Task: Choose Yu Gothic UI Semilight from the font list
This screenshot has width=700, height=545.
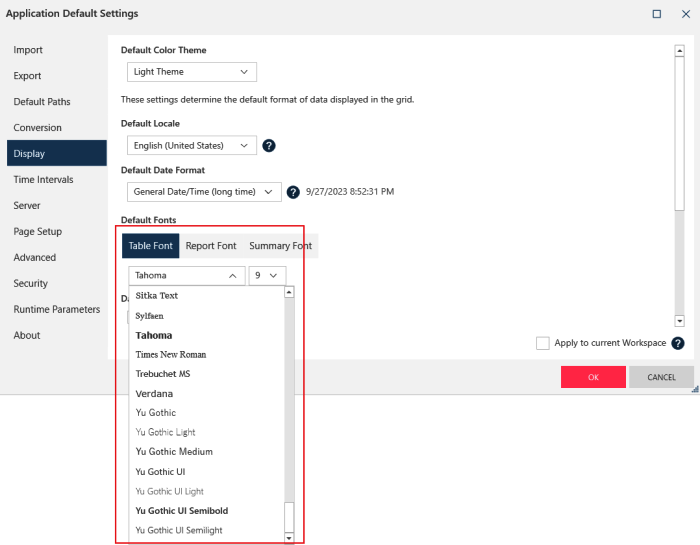Action: (x=207, y=530)
